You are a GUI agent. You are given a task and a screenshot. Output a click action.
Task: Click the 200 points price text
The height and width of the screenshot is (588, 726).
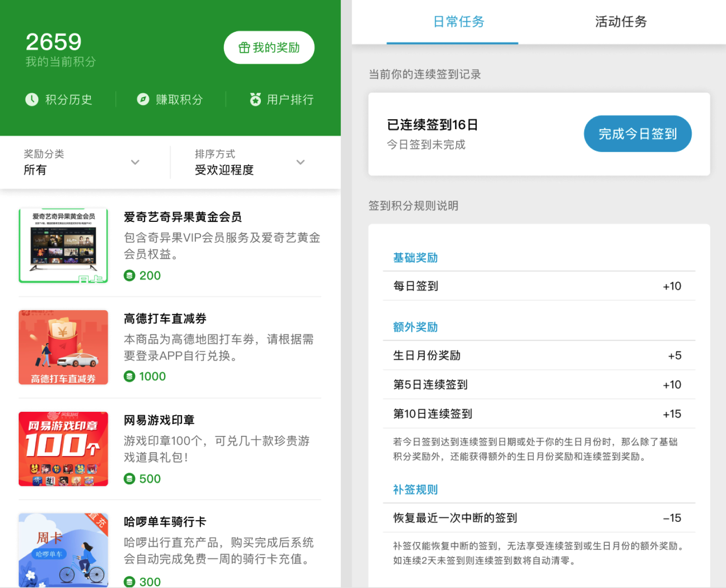[150, 275]
